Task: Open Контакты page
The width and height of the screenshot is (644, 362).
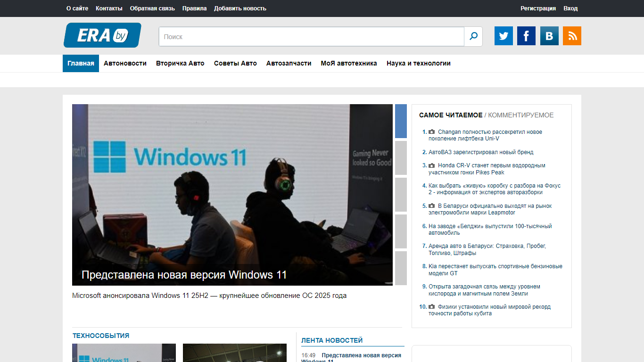Action: (109, 8)
